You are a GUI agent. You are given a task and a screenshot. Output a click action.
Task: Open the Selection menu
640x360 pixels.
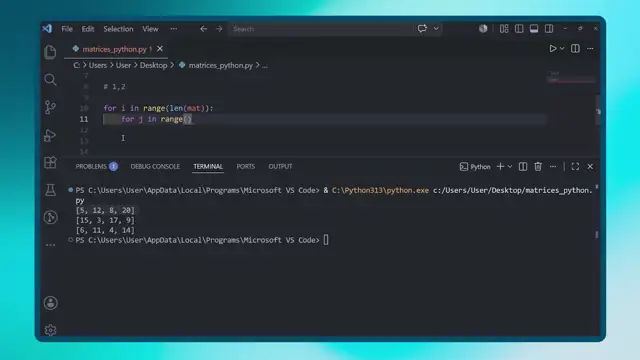coord(118,29)
